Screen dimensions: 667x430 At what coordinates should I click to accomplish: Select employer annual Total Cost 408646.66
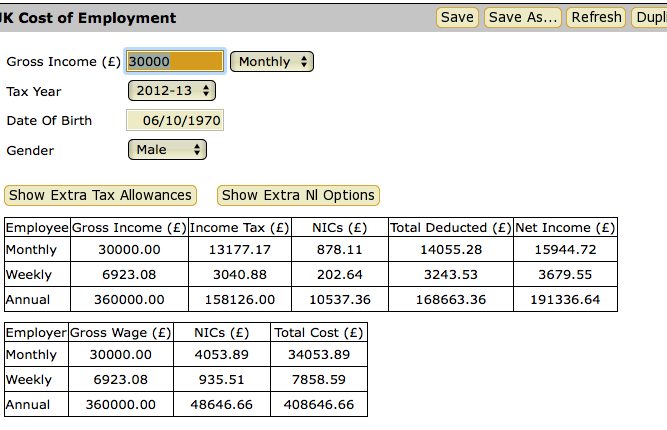click(x=318, y=404)
